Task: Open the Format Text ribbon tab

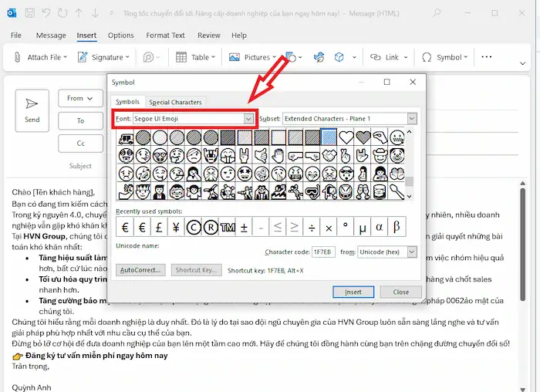Action: click(x=166, y=35)
